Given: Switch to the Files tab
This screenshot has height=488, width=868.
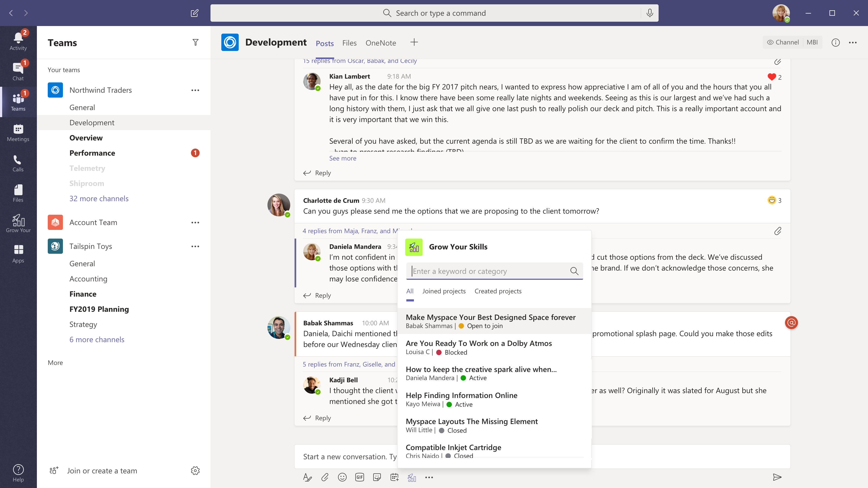Looking at the screenshot, I should [349, 43].
